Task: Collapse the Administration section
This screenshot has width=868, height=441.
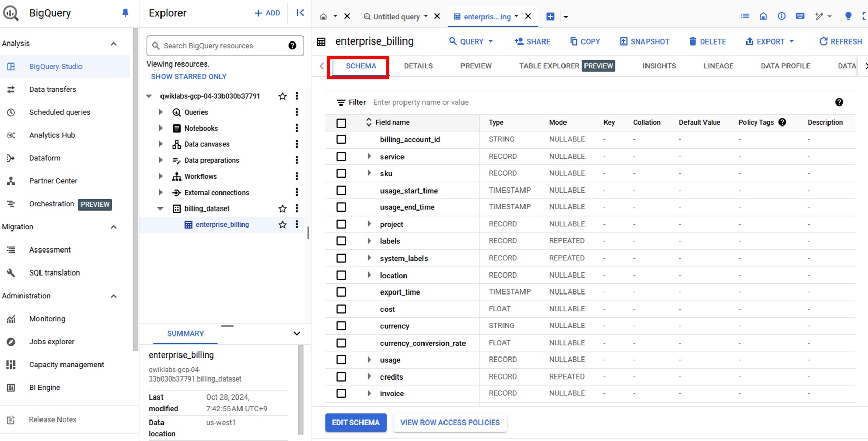Action: pyautogui.click(x=114, y=296)
